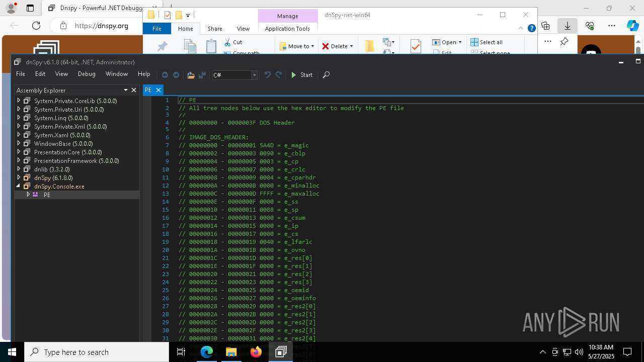Select the PE node under dnSpy.Console.exe

click(x=47, y=195)
